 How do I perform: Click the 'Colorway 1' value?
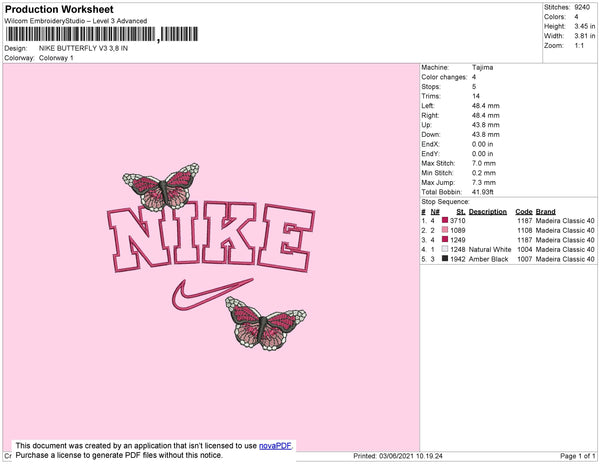(56, 58)
